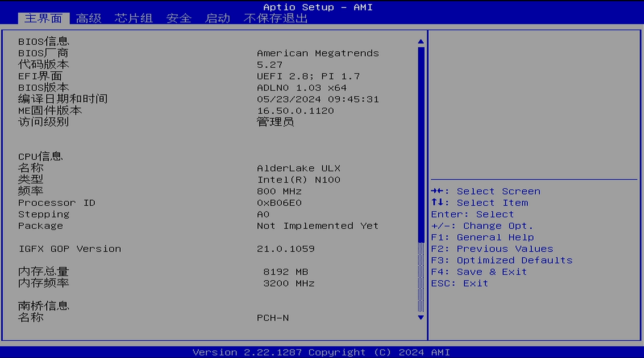The width and height of the screenshot is (644, 358).
Task: Click the 内存总量 value 8192 MB
Action: 286,272
